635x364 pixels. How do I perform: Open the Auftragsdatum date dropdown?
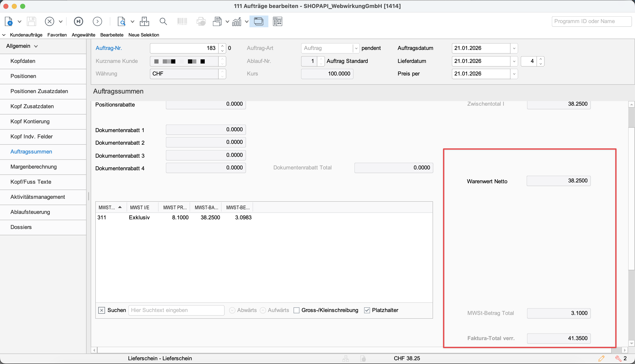[514, 48]
